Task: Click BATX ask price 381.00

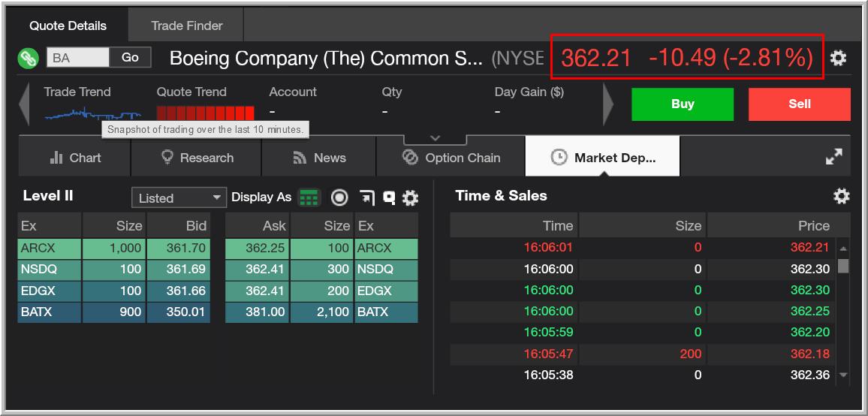Action: [x=257, y=312]
